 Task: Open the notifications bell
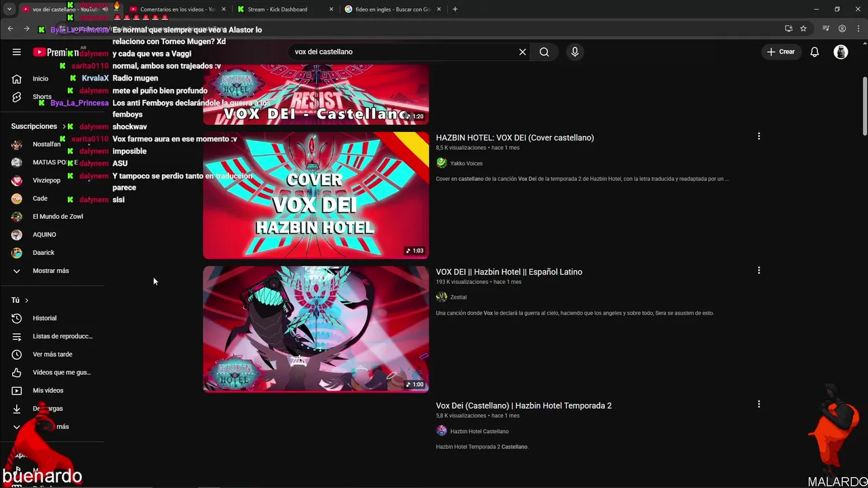click(x=814, y=52)
